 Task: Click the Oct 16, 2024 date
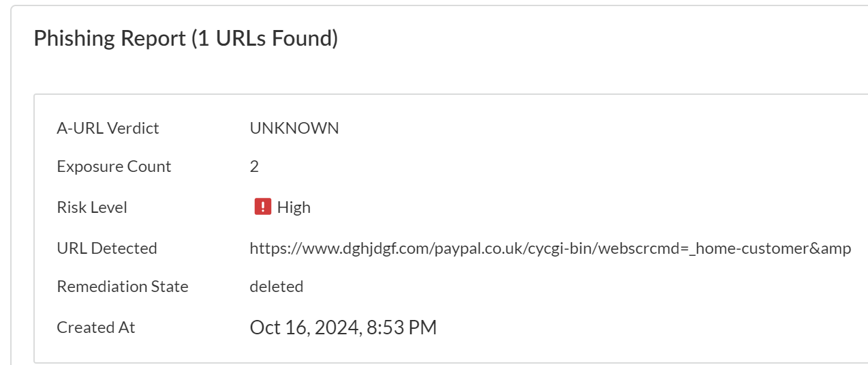pos(305,327)
